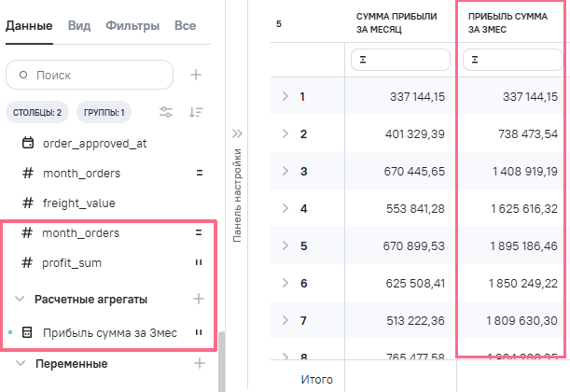The width and height of the screenshot is (570, 392).
Task: Open the column settings sliders icon
Action: point(166,113)
